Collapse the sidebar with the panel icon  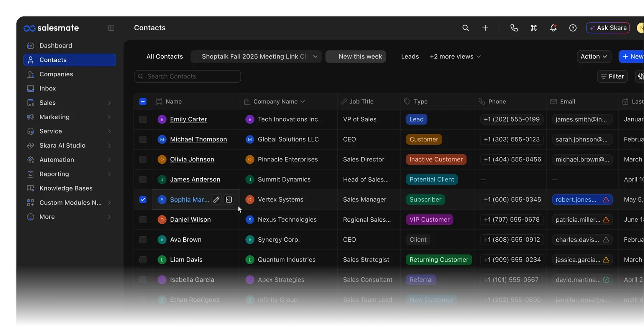(x=111, y=28)
